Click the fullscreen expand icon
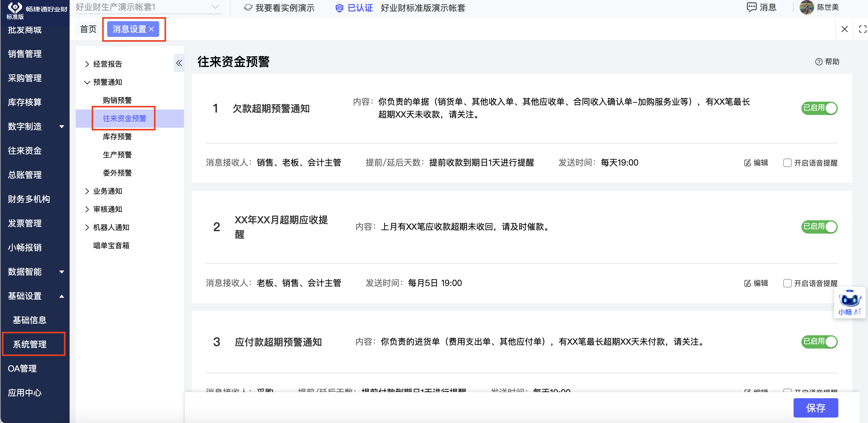Screen dimensions: 868x423 click(x=862, y=29)
